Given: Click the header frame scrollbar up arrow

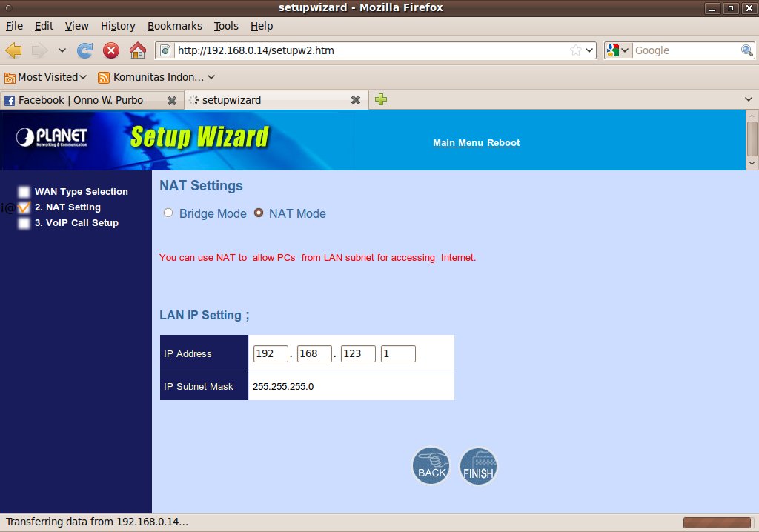Looking at the screenshot, I should pyautogui.click(x=752, y=116).
